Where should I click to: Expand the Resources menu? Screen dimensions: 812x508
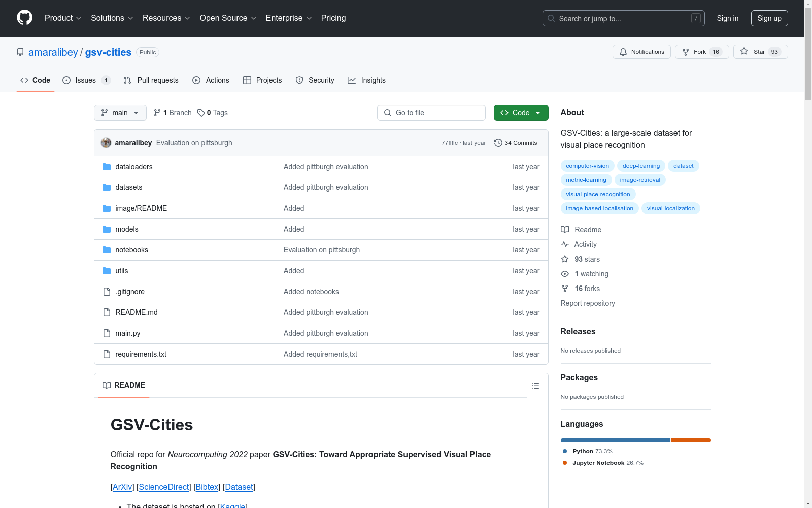click(x=166, y=18)
